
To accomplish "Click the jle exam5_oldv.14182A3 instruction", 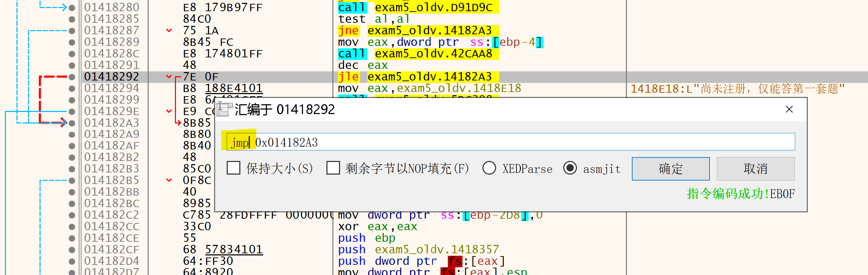I will coord(418,77).
